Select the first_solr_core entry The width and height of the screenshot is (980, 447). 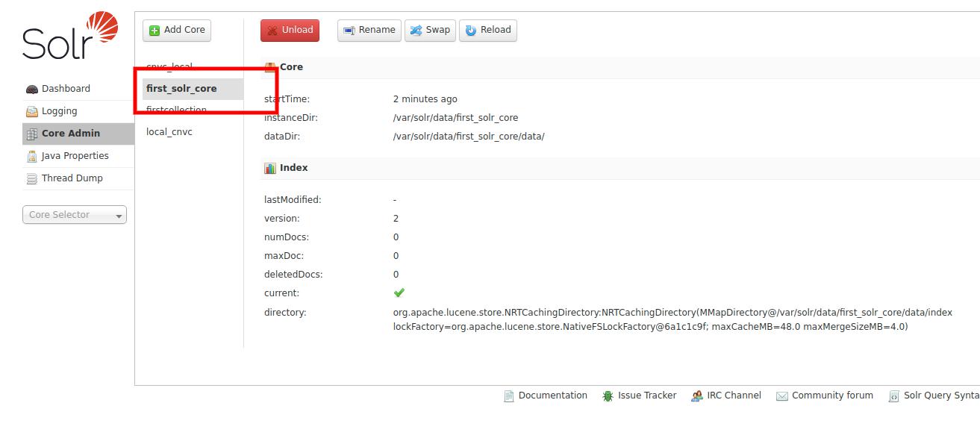(x=181, y=88)
